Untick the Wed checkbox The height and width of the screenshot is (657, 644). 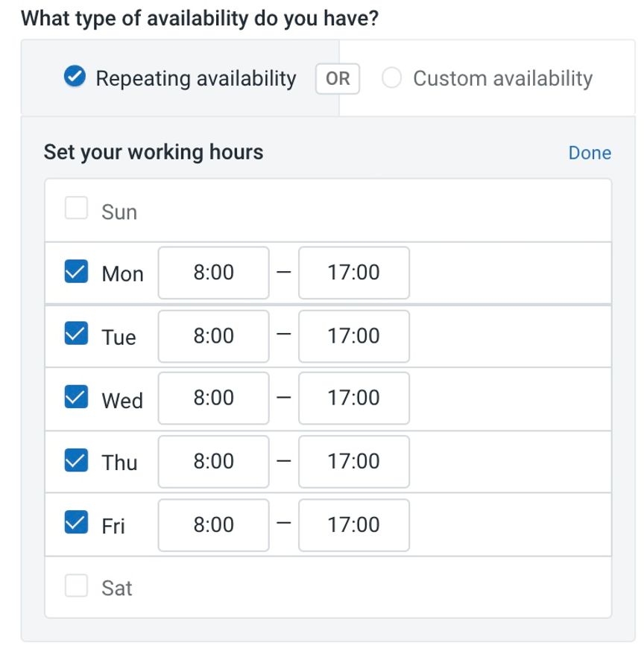(76, 396)
